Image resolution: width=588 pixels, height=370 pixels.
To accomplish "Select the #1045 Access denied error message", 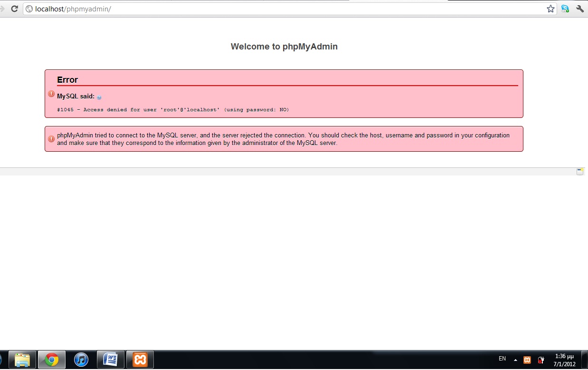I will (173, 109).
